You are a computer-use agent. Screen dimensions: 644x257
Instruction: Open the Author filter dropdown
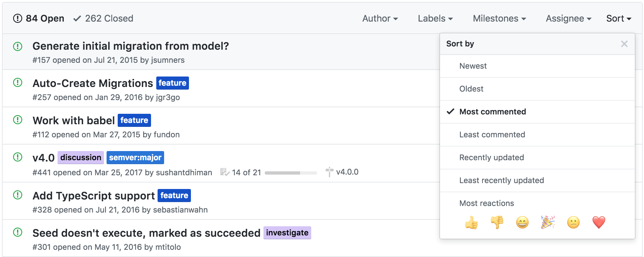coord(380,18)
